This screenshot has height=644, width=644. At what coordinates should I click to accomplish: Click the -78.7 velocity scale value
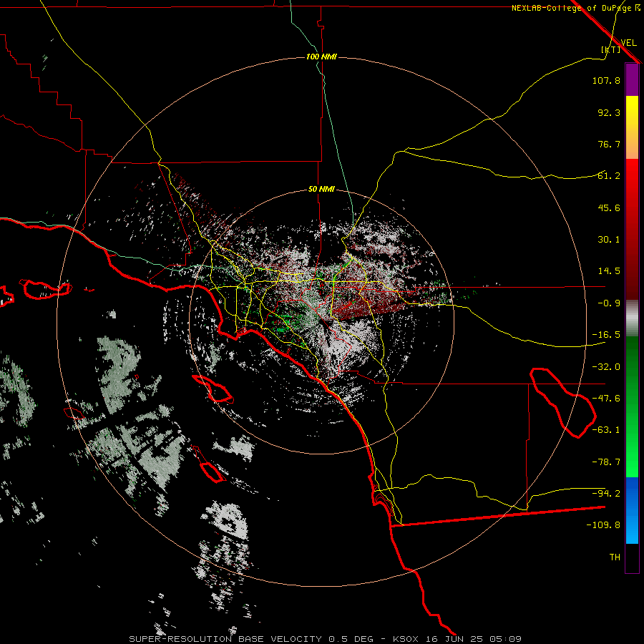click(x=606, y=462)
